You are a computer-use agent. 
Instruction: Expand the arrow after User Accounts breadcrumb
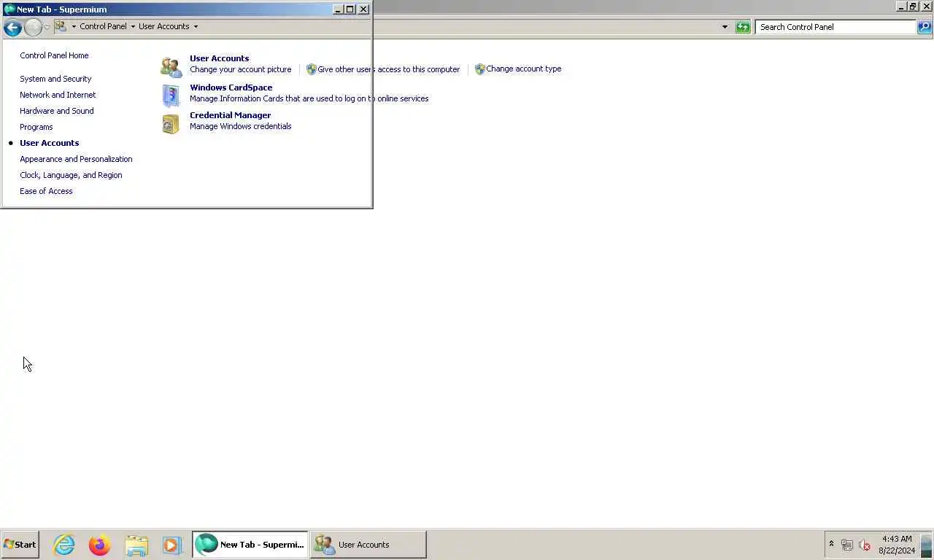196,26
